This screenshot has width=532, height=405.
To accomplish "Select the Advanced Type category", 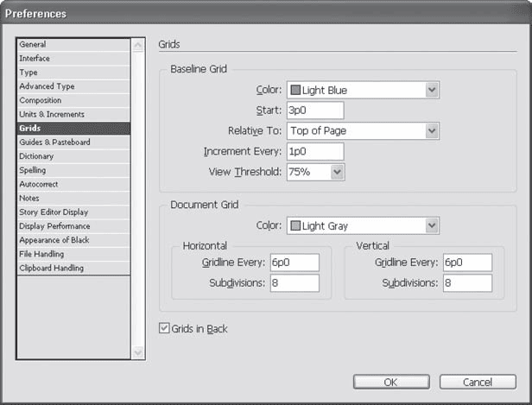I will (x=73, y=86).
